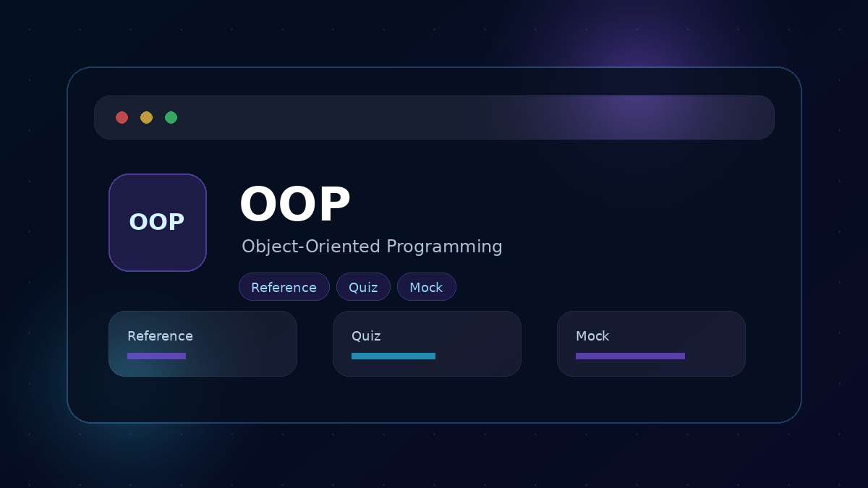
Task: Click the Mock card progress bar
Action: tap(630, 356)
